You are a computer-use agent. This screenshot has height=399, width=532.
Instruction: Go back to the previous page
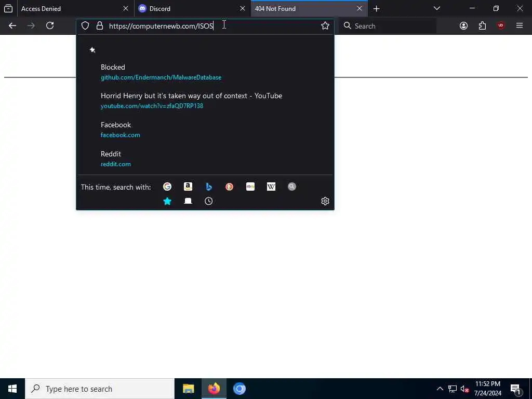pos(12,26)
